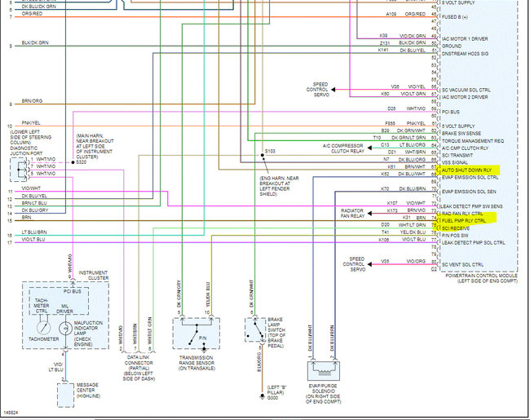This screenshot has width=530, height=420.
Task: Click the highlighted AUTO SHUT DOWN RLY label
Action: [466, 170]
